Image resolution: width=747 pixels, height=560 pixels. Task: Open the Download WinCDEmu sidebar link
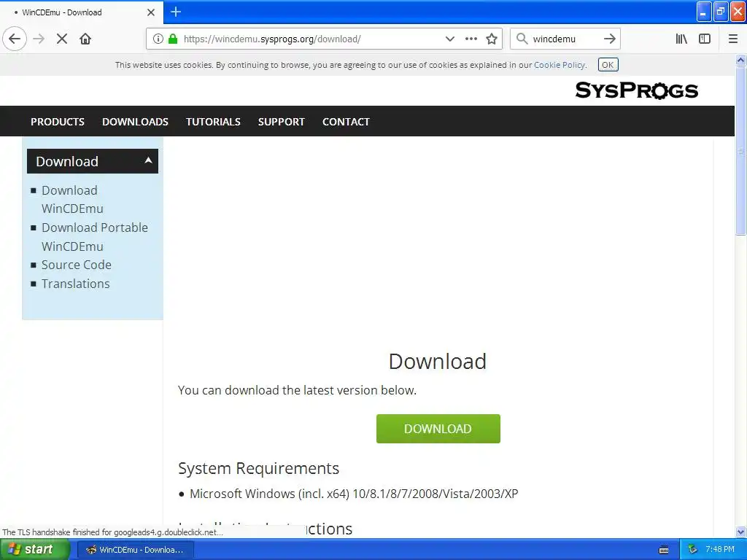click(72, 200)
